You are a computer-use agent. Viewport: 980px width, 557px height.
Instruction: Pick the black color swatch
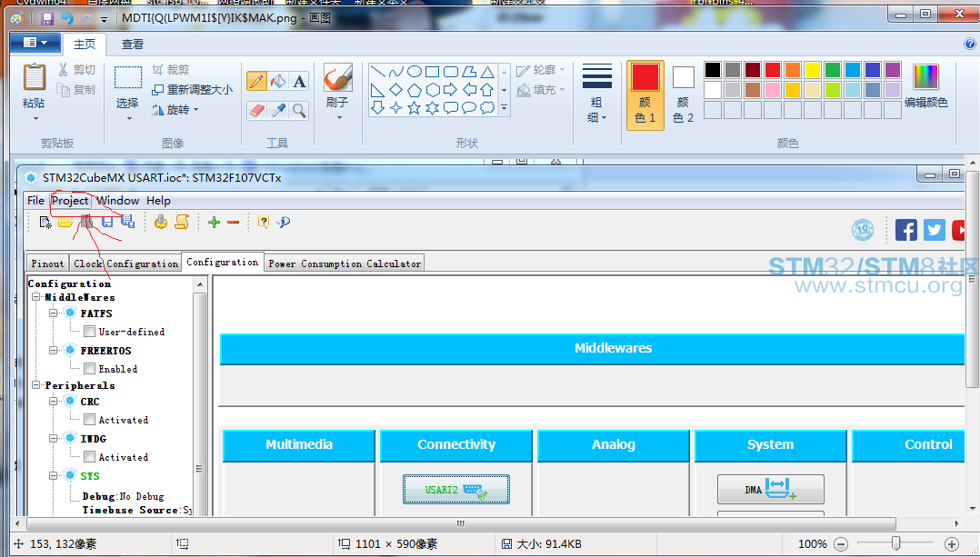(x=713, y=70)
